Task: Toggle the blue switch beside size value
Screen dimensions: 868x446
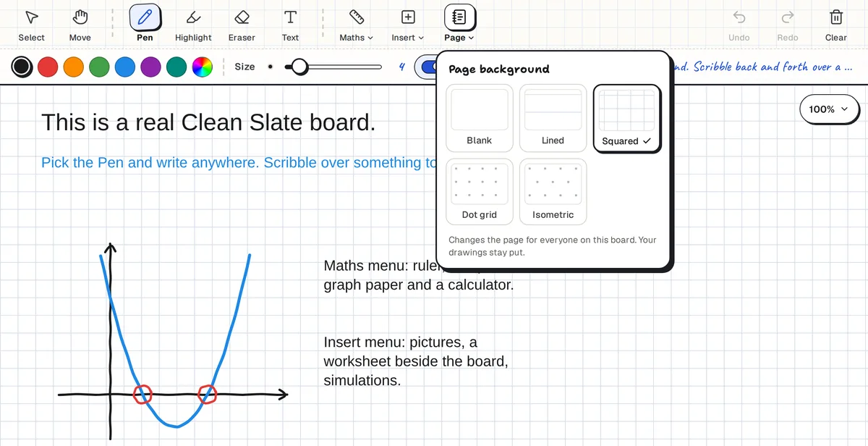Action: tap(427, 67)
